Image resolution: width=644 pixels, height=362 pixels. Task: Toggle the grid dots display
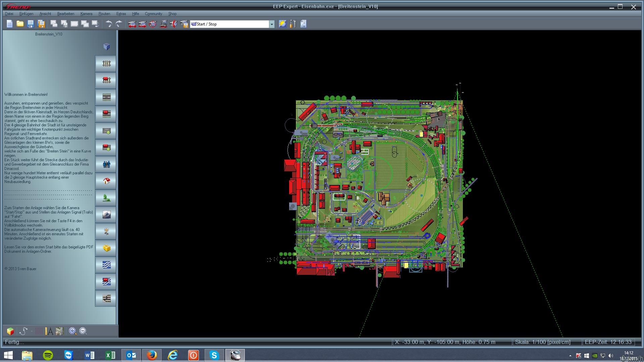[x=39, y=331]
